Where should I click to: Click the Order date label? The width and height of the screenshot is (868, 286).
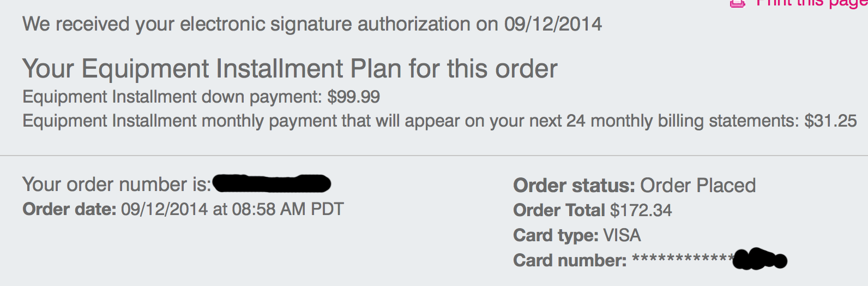(x=69, y=209)
